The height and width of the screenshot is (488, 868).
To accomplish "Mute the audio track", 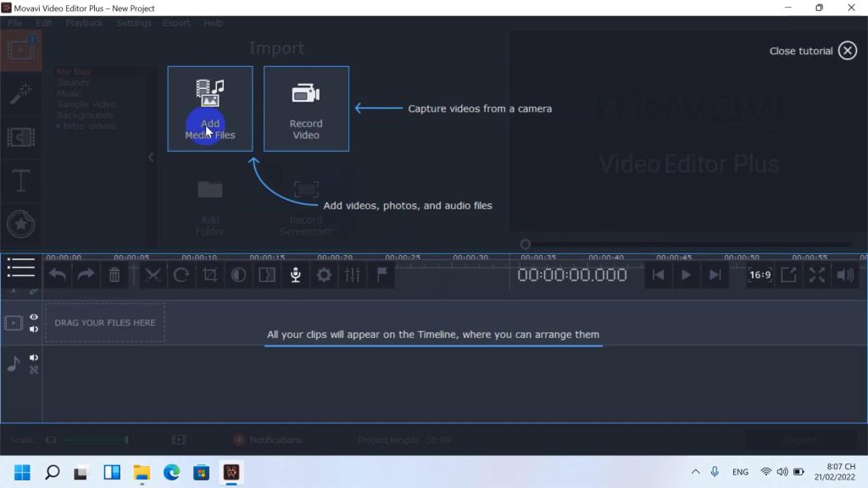I will coord(33,357).
